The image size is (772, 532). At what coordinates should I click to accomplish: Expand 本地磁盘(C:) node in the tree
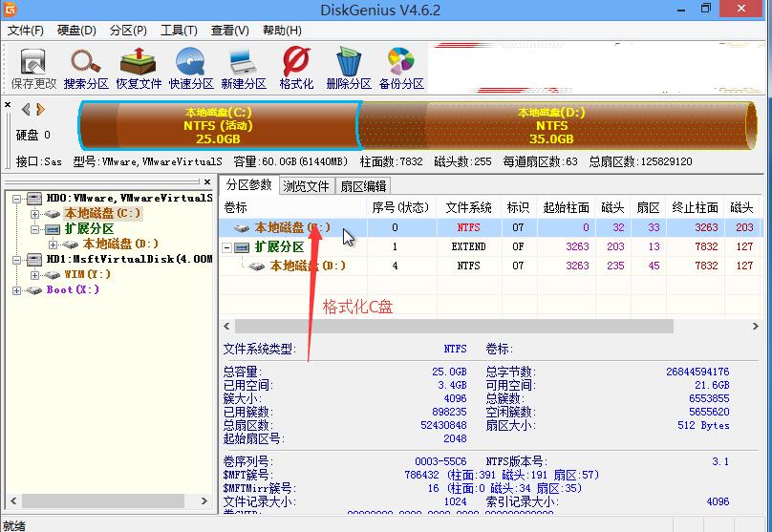click(34, 214)
